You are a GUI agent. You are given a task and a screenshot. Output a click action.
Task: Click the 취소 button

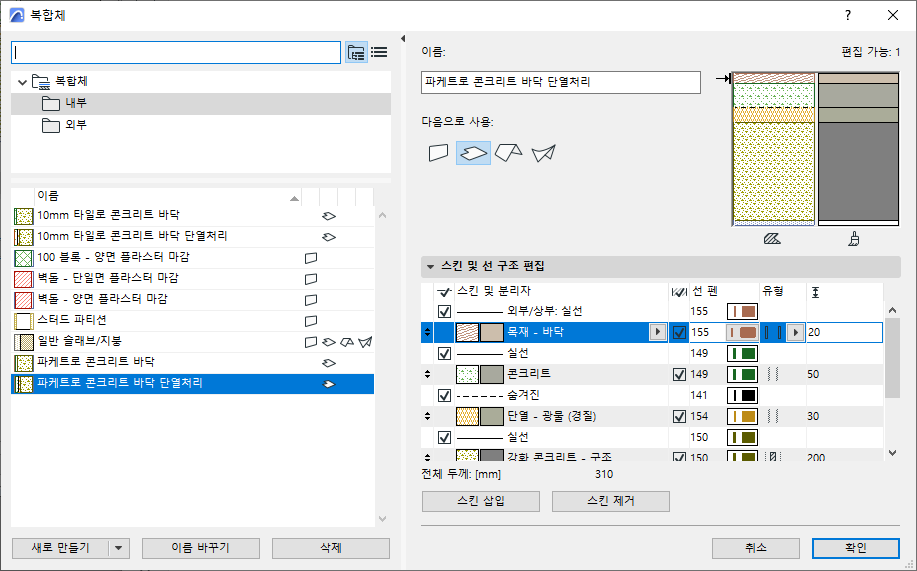(x=756, y=548)
